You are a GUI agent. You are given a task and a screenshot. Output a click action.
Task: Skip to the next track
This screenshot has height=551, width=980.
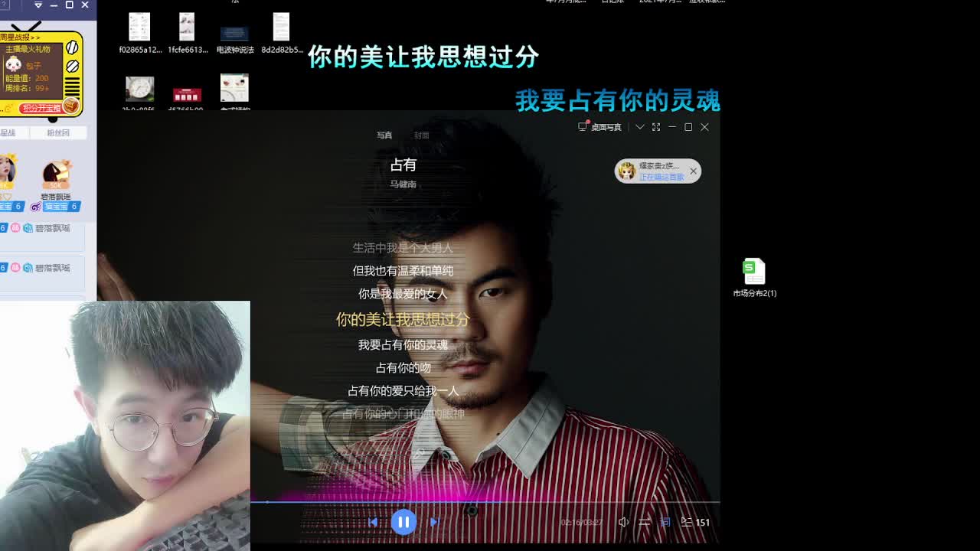click(x=434, y=522)
